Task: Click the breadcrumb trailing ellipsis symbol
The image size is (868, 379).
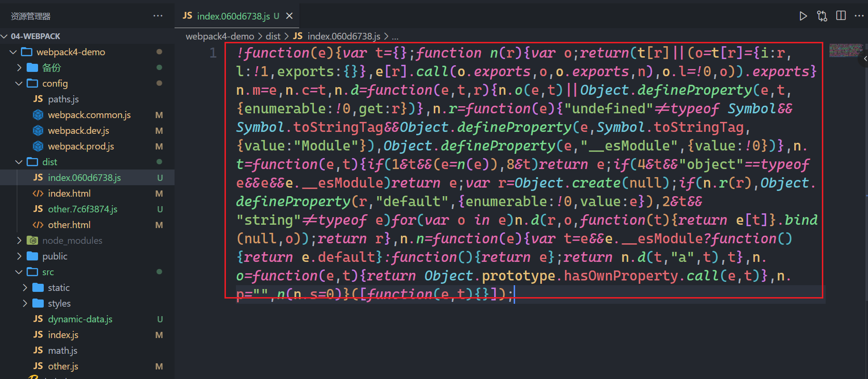Action: coord(395,37)
